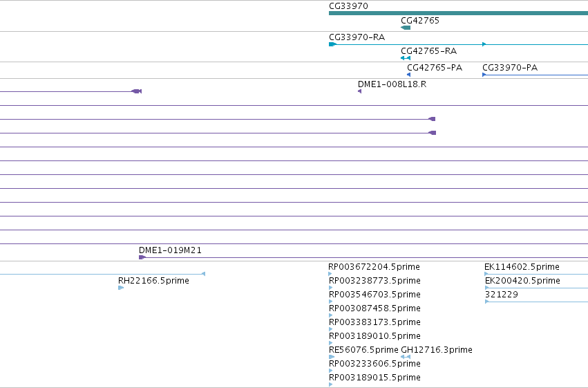Select the EK114602.5prime label

click(x=522, y=267)
